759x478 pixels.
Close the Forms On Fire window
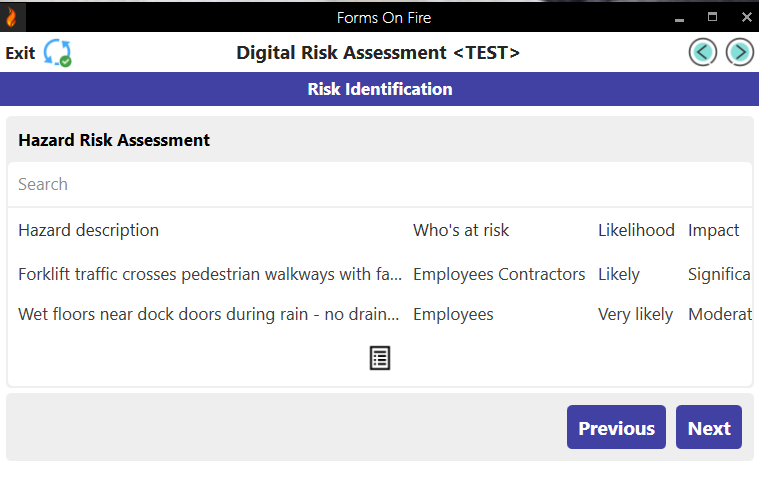(746, 17)
